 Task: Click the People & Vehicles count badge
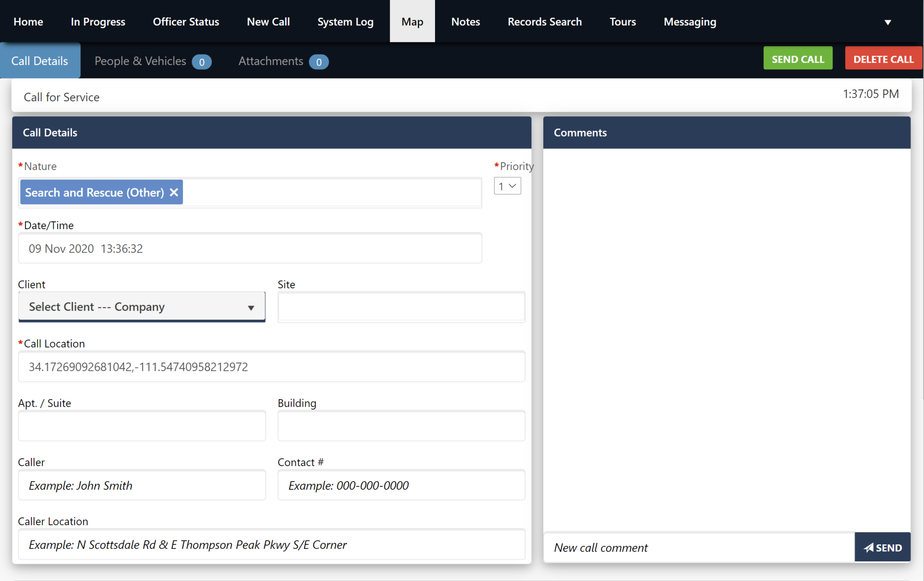[202, 62]
